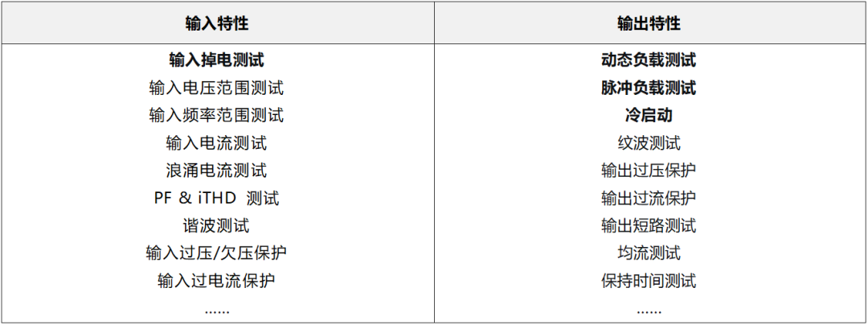Click the 输入电流测试 text
This screenshot has width=868, height=325.
tap(216, 143)
